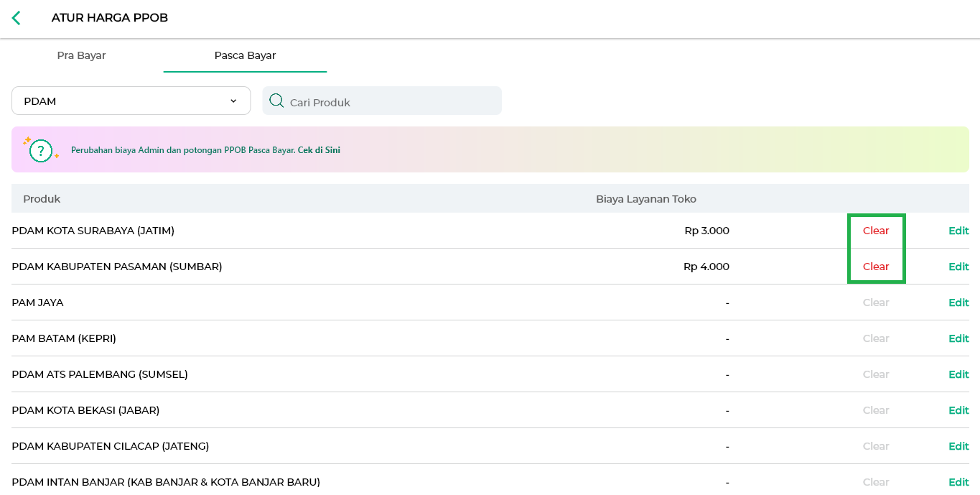The width and height of the screenshot is (980, 495).
Task: Focus the Cari Produk search field
Action: (382, 101)
